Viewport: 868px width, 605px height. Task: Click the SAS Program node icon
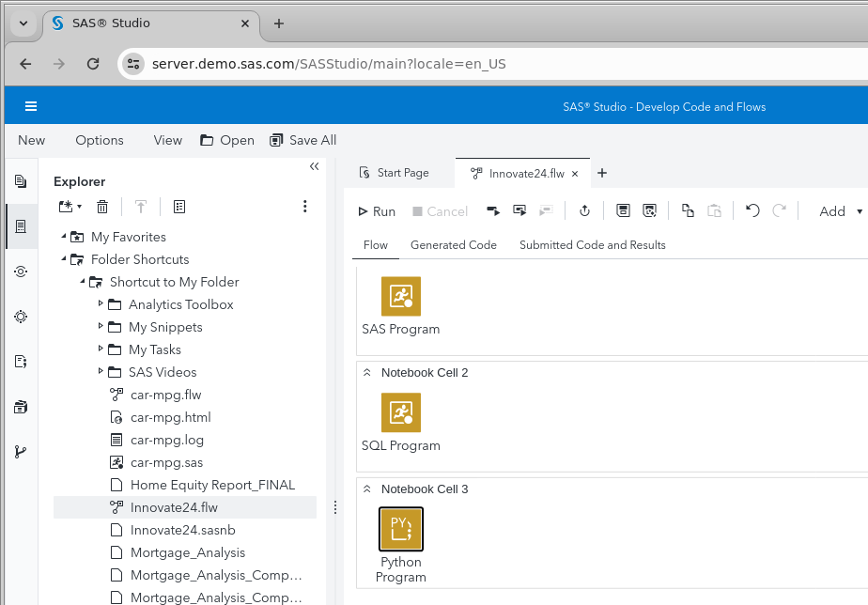[x=401, y=296]
